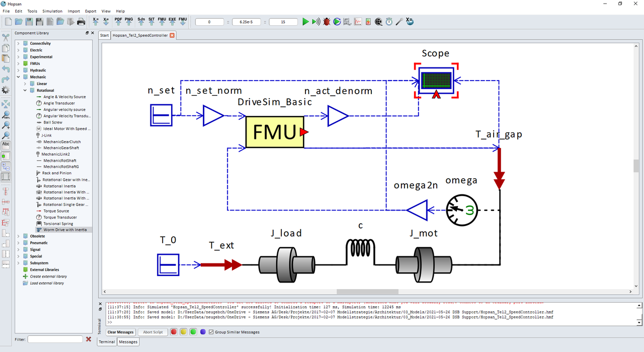The height and width of the screenshot is (352, 644).
Task: Click the vertical scrollbar of the model canvas
Action: click(636, 166)
